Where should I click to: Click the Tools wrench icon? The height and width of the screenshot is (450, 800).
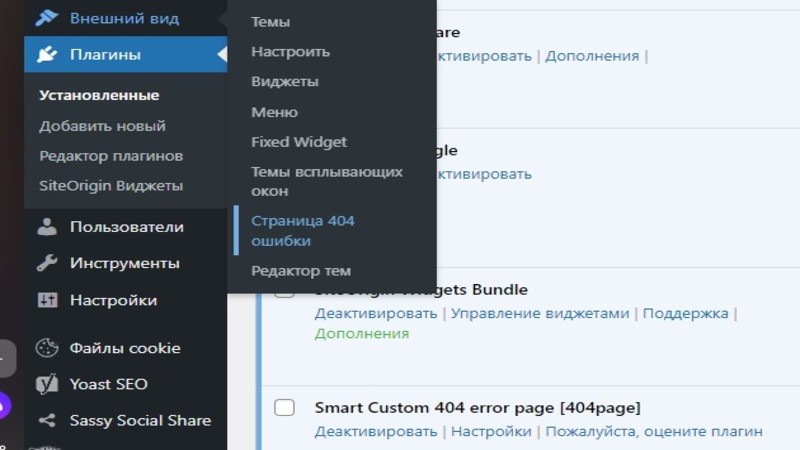point(47,263)
